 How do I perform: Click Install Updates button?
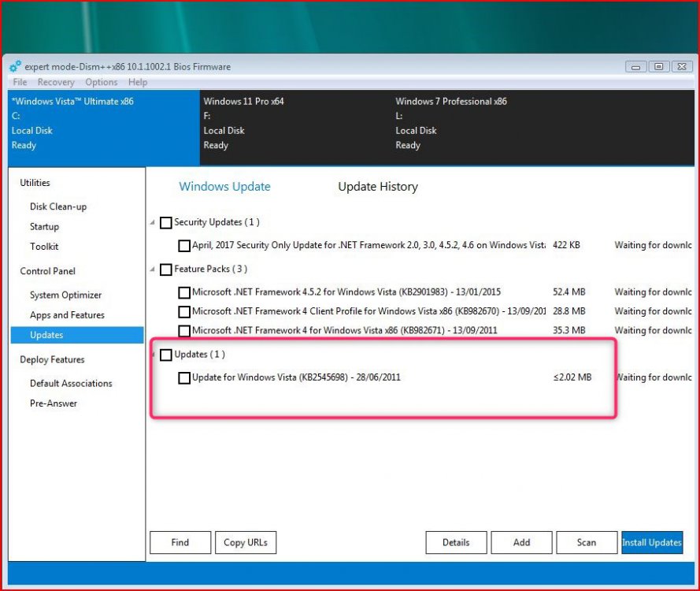click(x=652, y=542)
